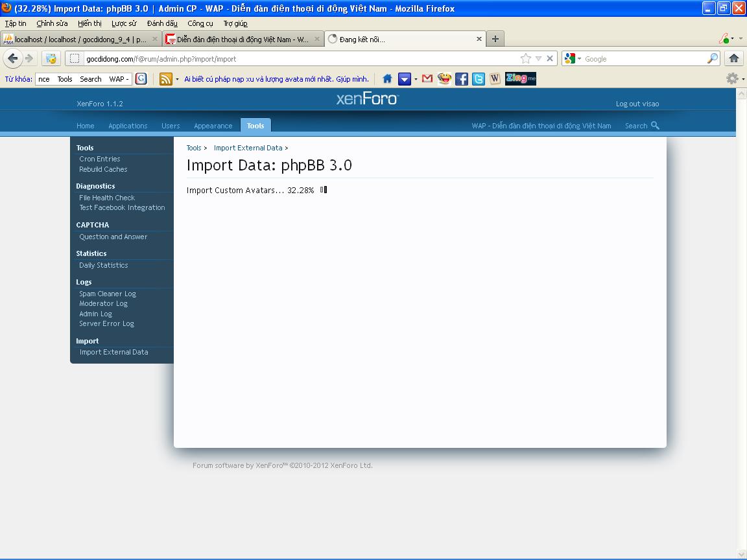Viewport: 747px width, 560px height.
Task: Open Moderator Log
Action: click(103, 303)
